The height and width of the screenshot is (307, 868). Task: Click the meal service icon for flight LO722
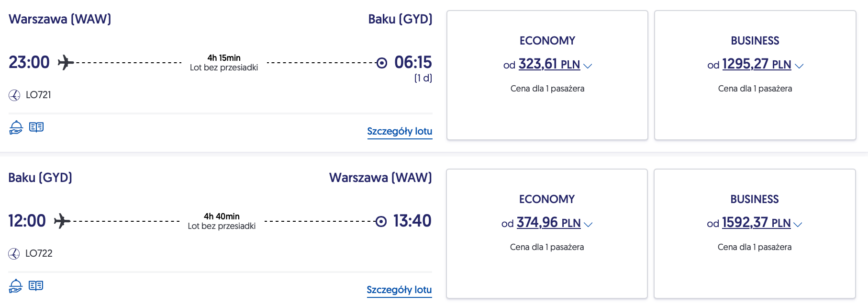pyautogui.click(x=15, y=286)
